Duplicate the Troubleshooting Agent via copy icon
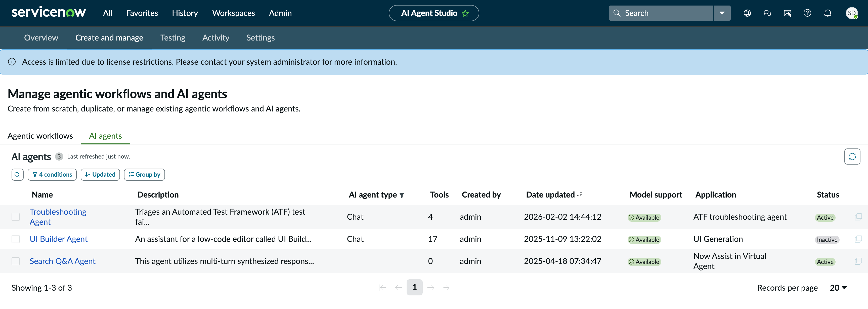Viewport: 868px width, 309px height. [x=858, y=217]
